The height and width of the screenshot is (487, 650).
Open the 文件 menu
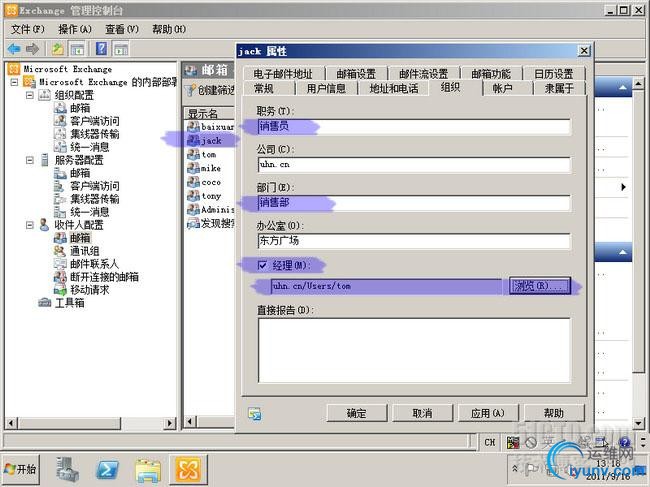27,29
